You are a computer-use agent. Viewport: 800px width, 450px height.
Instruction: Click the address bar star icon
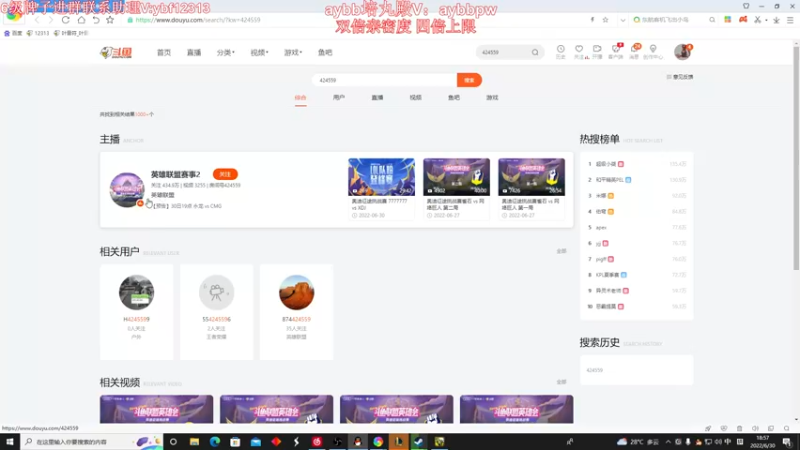(606, 20)
